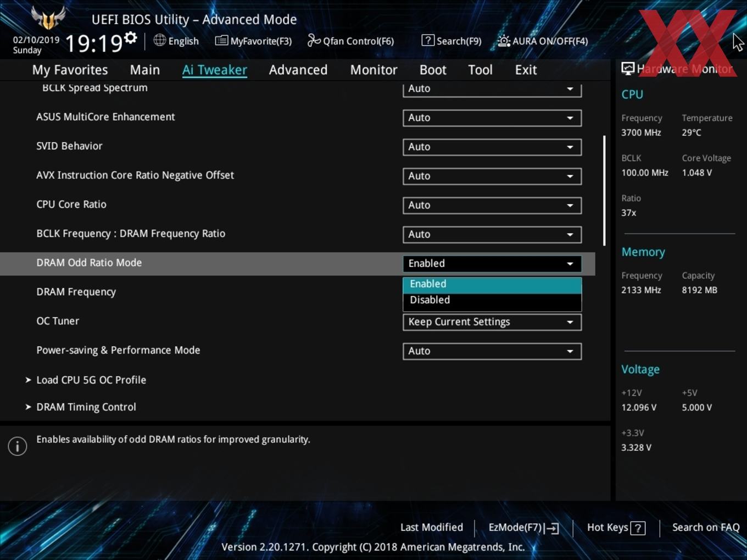
Task: Click the 02/10/2019 date text
Action: click(36, 40)
